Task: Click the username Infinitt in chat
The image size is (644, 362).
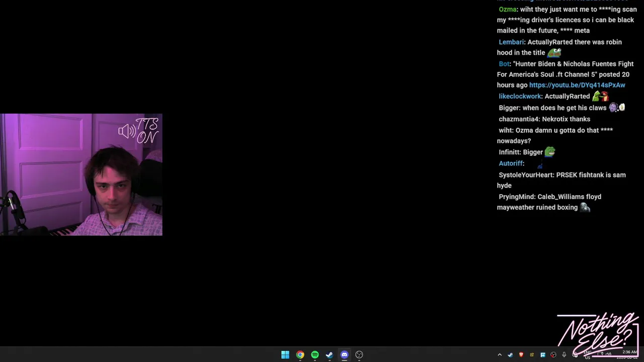Action: [x=509, y=152]
